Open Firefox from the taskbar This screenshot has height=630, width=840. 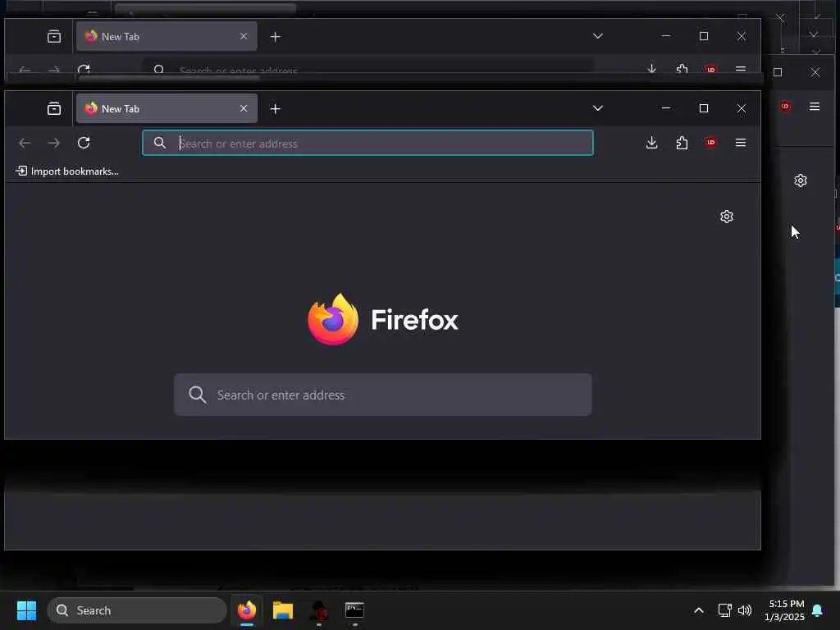pyautogui.click(x=247, y=610)
